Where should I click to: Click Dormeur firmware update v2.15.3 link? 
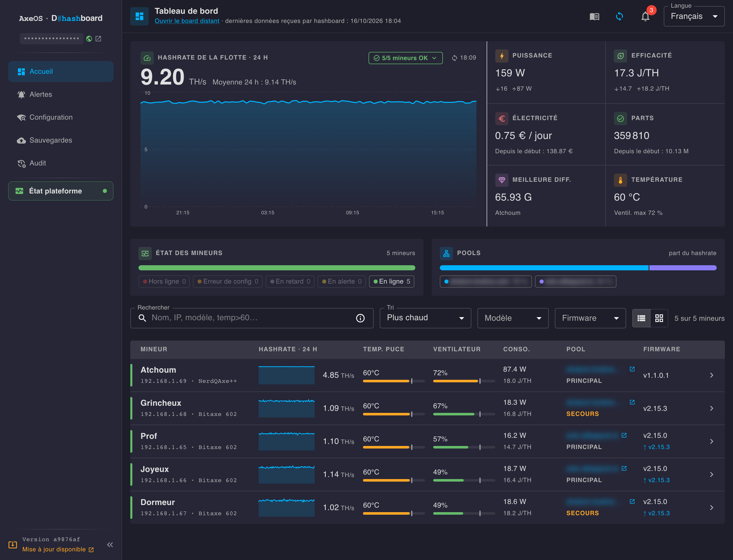(x=656, y=513)
